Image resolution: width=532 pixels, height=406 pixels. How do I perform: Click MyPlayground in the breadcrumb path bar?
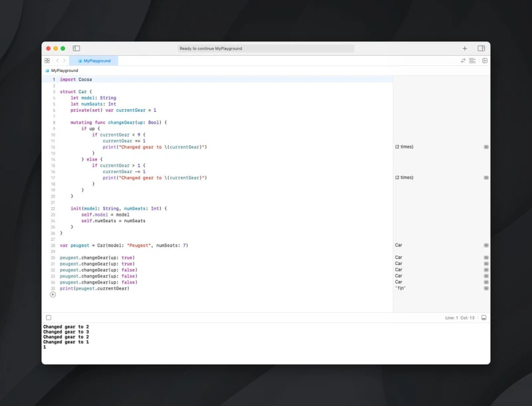(x=64, y=70)
